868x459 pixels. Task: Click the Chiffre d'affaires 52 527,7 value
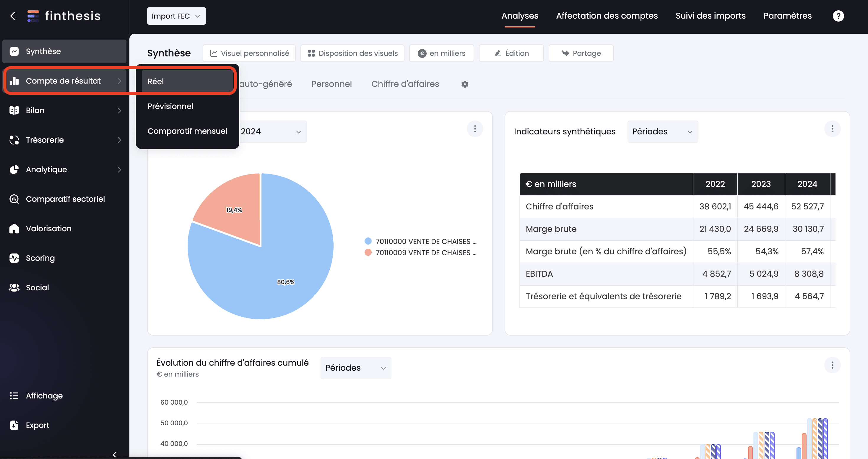click(x=807, y=206)
